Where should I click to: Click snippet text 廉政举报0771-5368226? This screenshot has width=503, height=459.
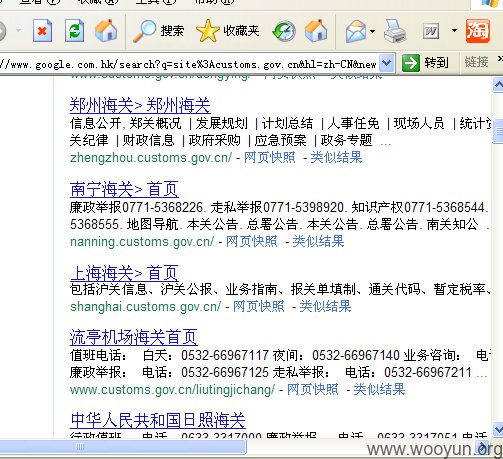coord(136,207)
